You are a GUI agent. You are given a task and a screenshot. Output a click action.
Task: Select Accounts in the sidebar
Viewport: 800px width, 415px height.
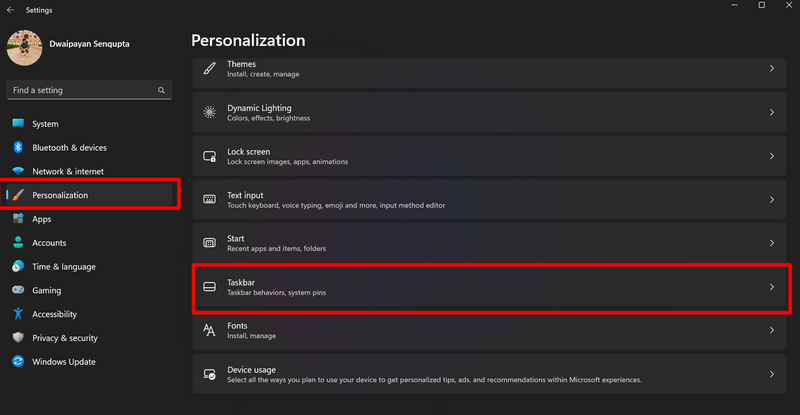(49, 243)
